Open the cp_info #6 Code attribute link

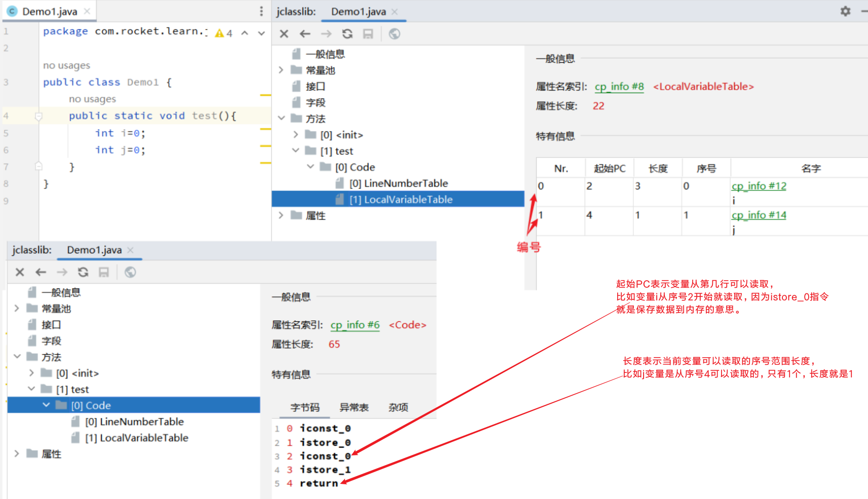pos(355,325)
